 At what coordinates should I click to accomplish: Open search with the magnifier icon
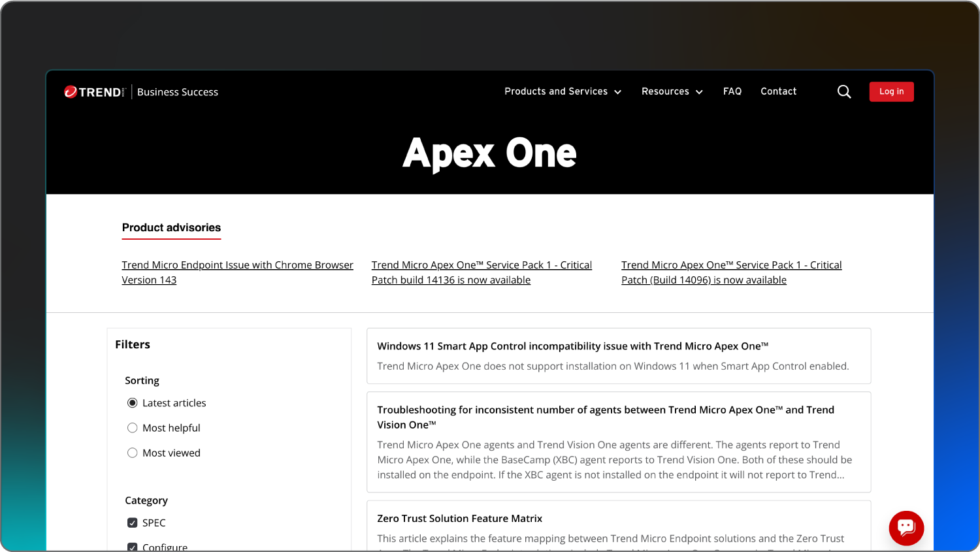(844, 92)
